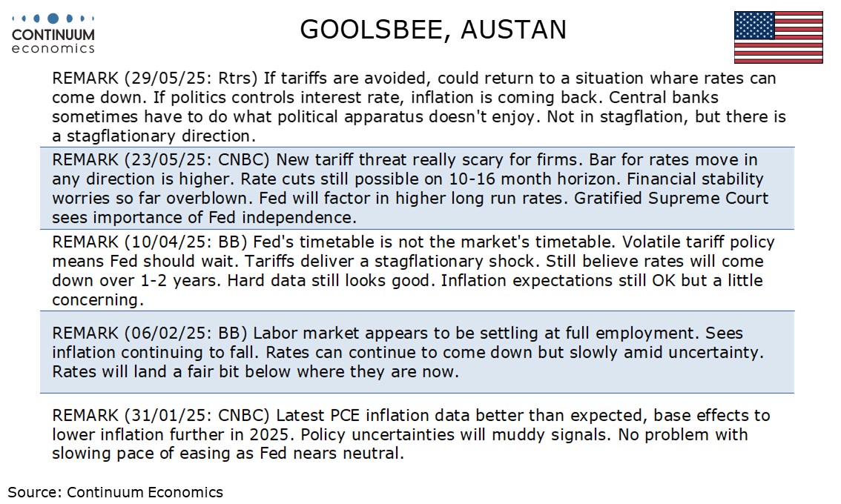Click the United States flag image
This screenshot has height=504, width=841.
coord(778,38)
